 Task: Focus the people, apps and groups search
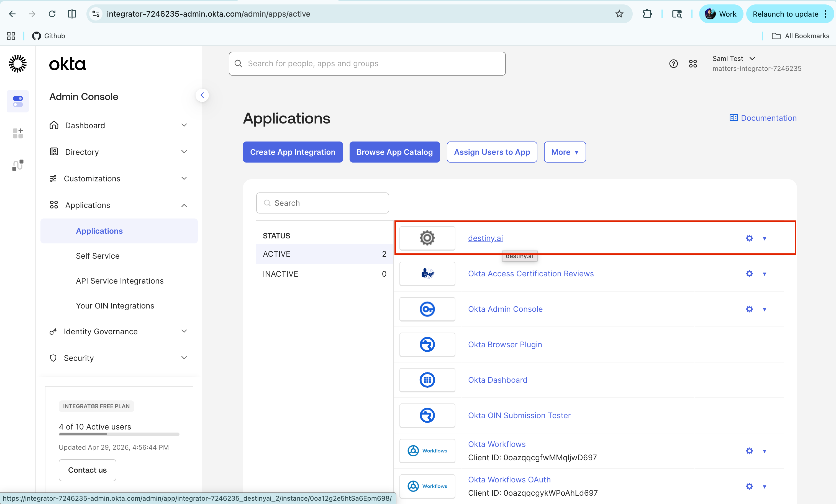tap(367, 64)
